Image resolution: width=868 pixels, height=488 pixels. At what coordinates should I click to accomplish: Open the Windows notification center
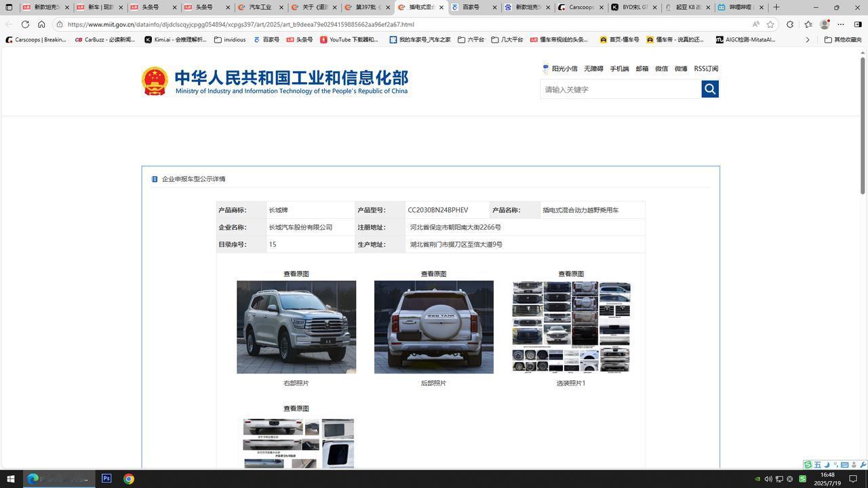coord(854,479)
